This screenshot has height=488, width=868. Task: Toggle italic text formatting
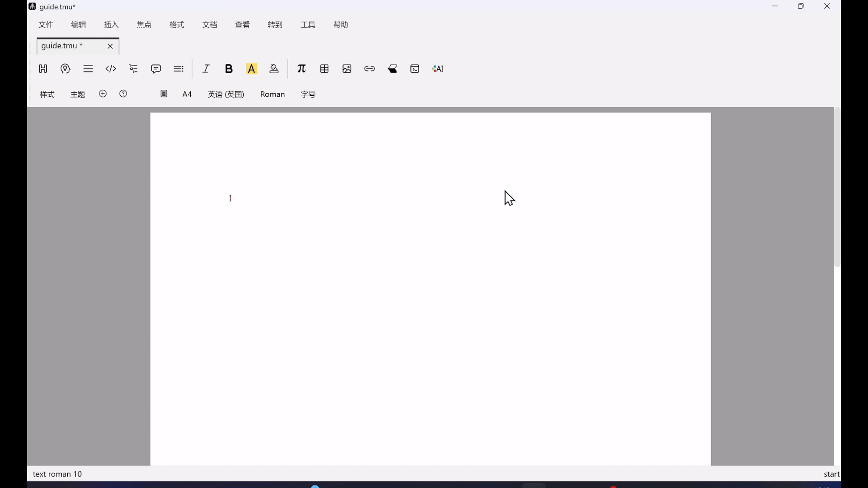point(206,69)
